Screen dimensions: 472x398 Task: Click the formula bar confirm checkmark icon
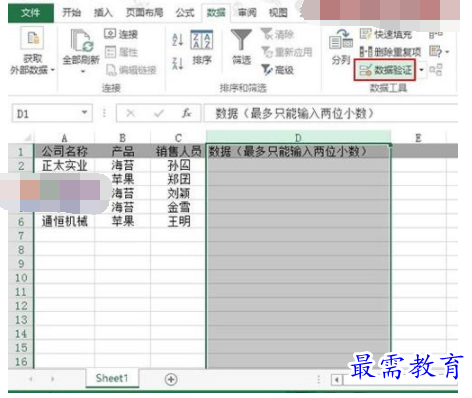pos(159,113)
